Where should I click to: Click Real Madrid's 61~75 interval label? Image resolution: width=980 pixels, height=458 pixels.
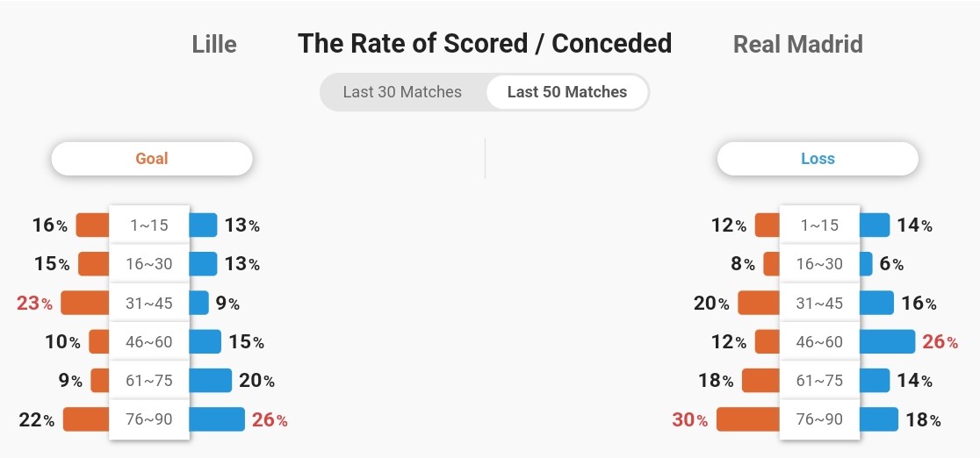click(819, 381)
